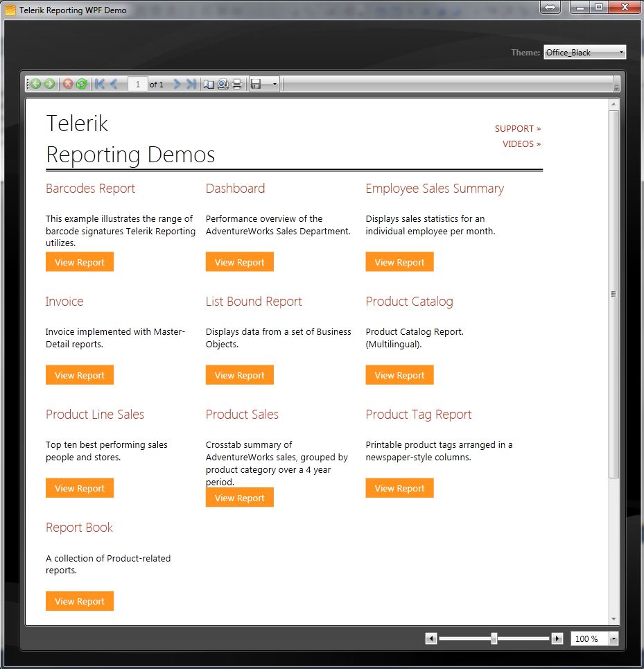This screenshot has height=669, width=644.
Task: Go to last page
Action: (191, 84)
